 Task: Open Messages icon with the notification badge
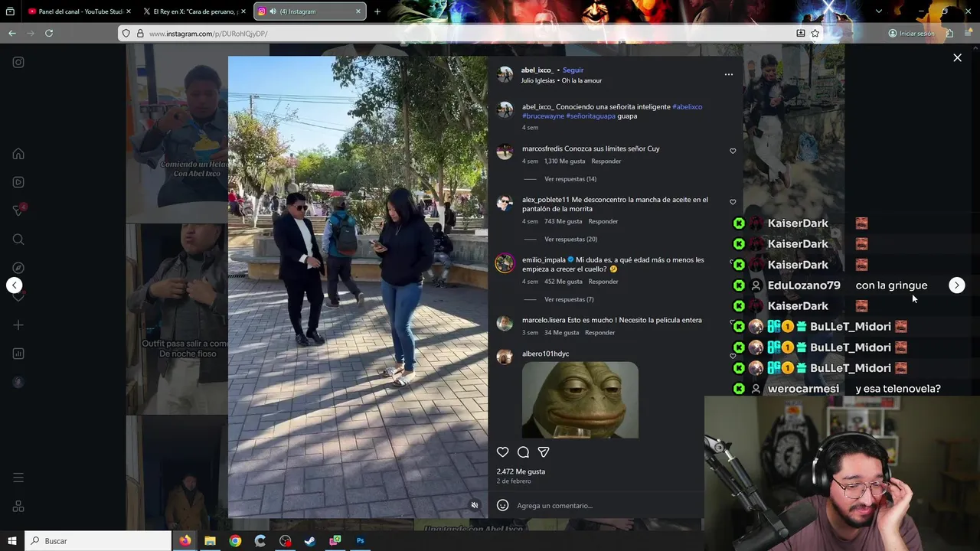(18, 210)
